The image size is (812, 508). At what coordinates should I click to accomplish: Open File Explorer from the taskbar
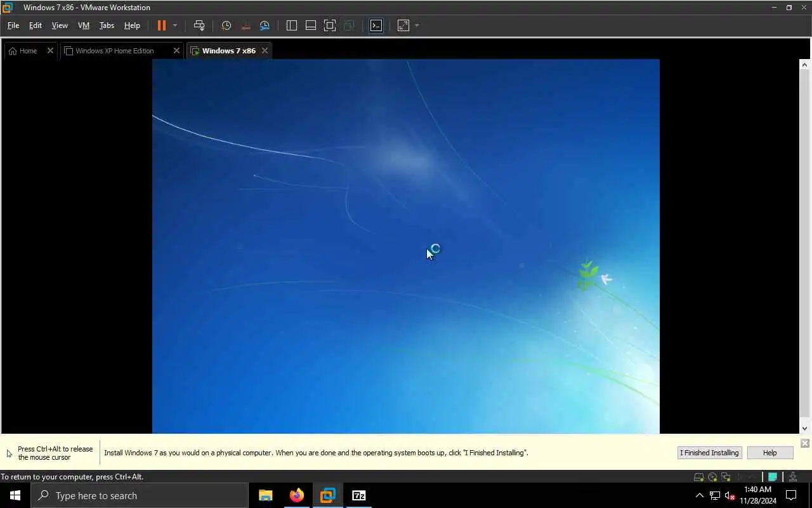point(265,495)
